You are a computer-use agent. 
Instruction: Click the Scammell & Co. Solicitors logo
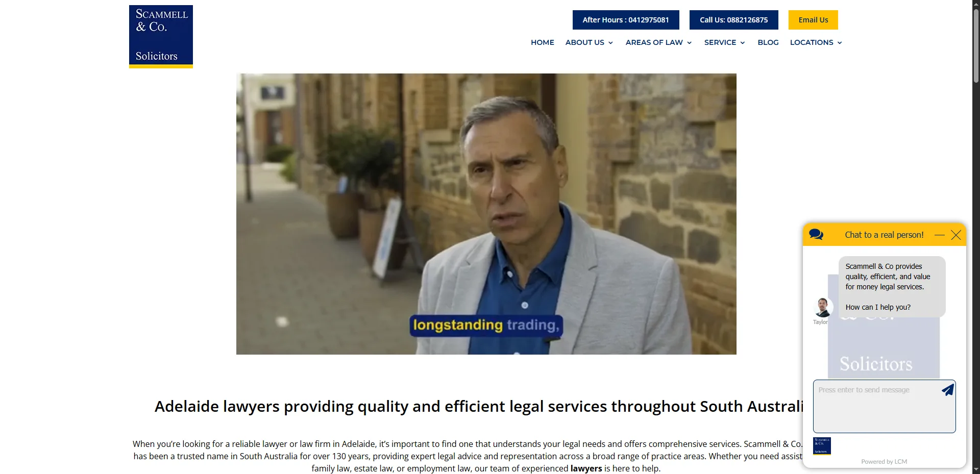point(161,37)
